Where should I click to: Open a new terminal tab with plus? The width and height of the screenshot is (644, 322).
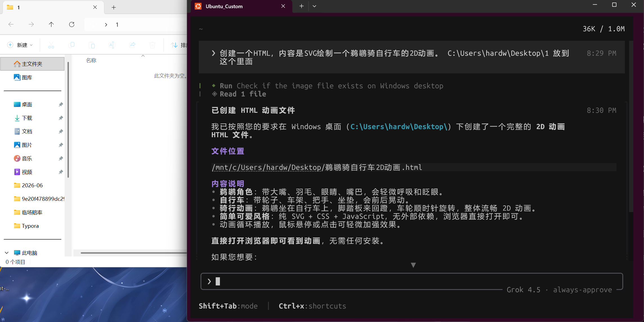pyautogui.click(x=301, y=6)
